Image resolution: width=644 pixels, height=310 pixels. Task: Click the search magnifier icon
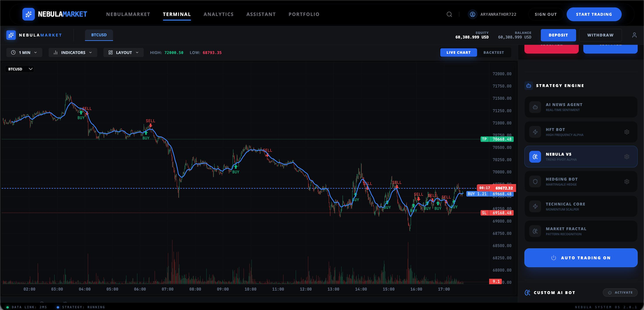tap(449, 14)
